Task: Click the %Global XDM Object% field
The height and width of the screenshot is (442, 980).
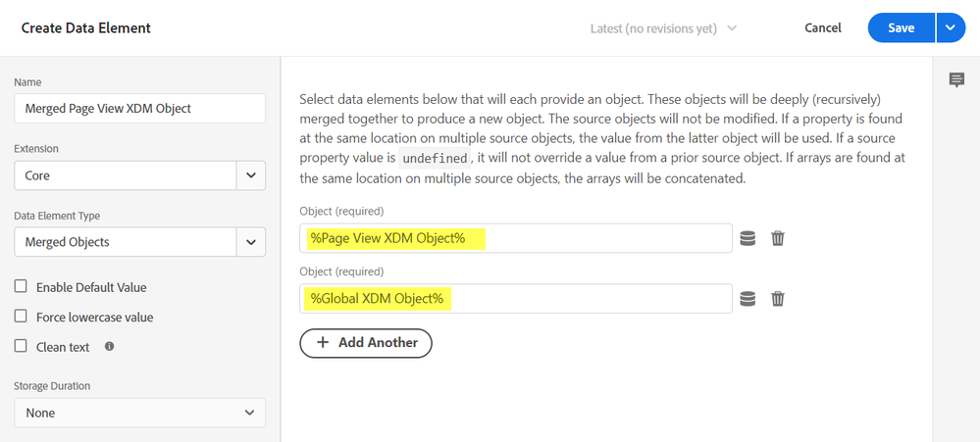Action: click(x=517, y=299)
